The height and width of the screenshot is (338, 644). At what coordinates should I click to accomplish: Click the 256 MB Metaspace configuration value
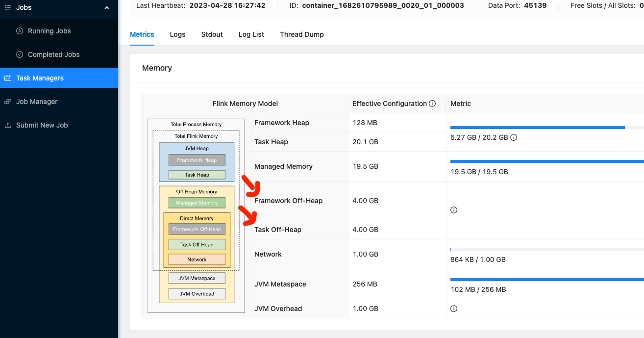tap(366, 284)
